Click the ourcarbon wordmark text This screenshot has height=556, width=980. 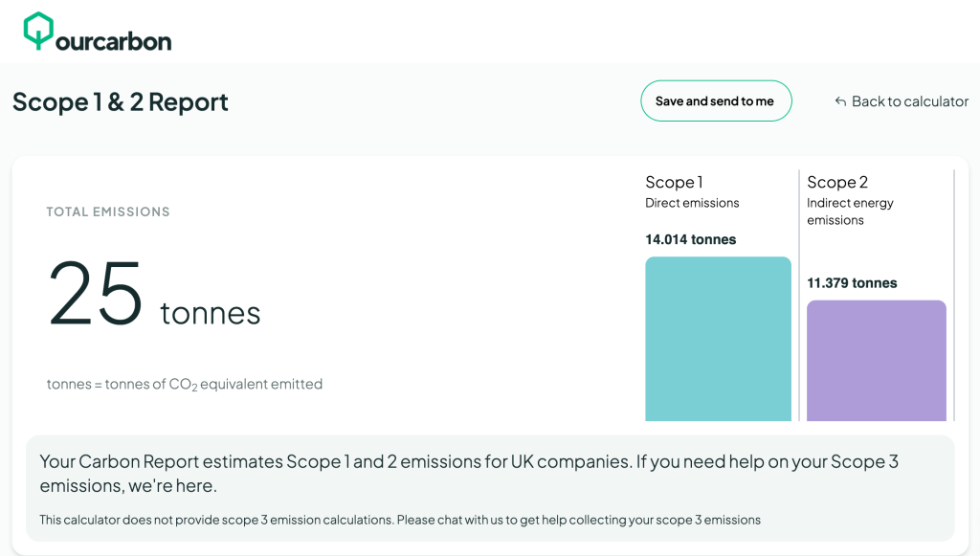coord(113,41)
